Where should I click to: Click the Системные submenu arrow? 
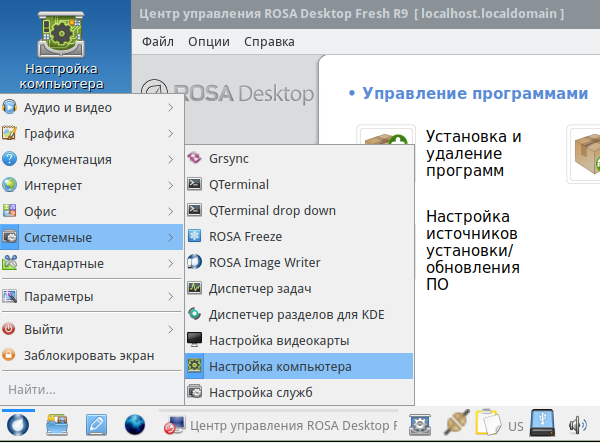(x=171, y=238)
